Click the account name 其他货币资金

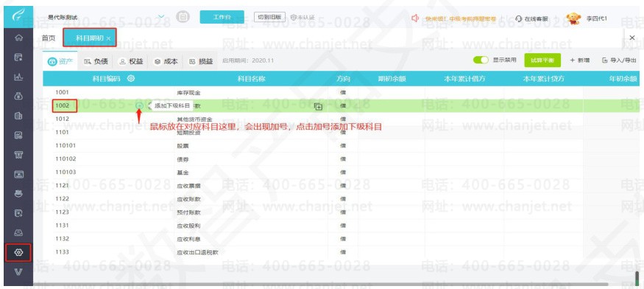click(x=194, y=119)
